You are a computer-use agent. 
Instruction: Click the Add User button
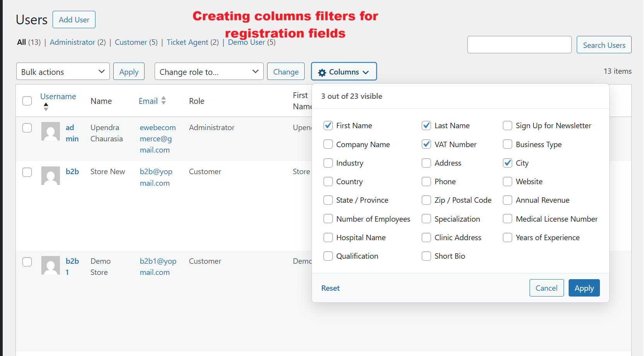[74, 19]
